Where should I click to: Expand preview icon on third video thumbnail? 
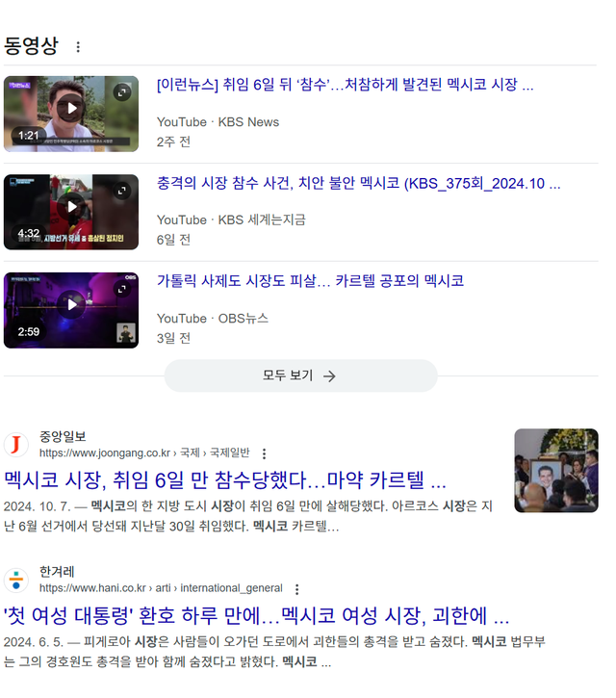[x=122, y=289]
